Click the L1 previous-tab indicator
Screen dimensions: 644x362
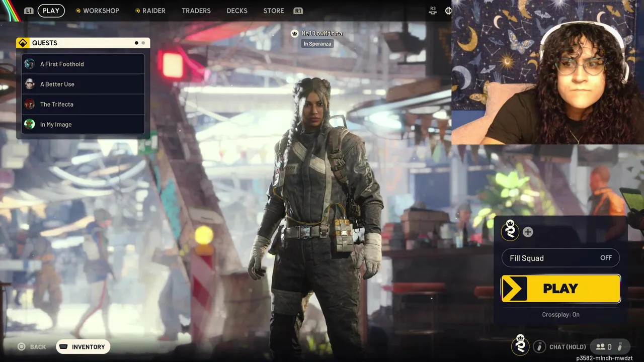(29, 11)
